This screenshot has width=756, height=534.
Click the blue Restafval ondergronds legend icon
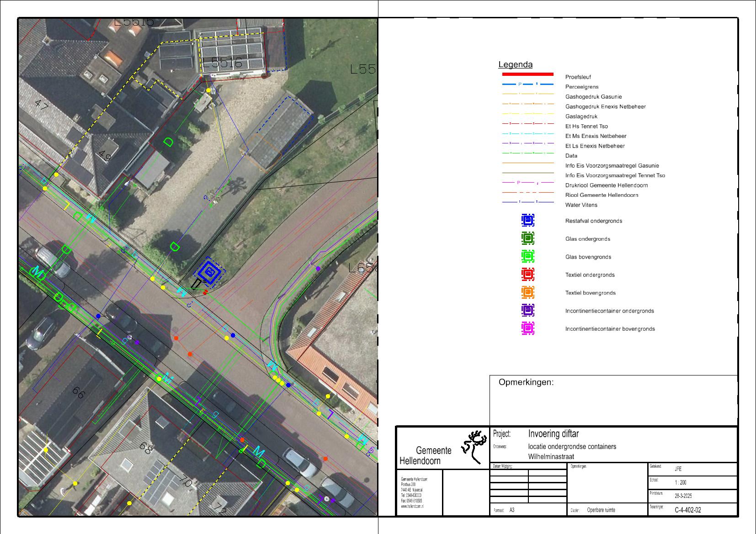tap(527, 221)
